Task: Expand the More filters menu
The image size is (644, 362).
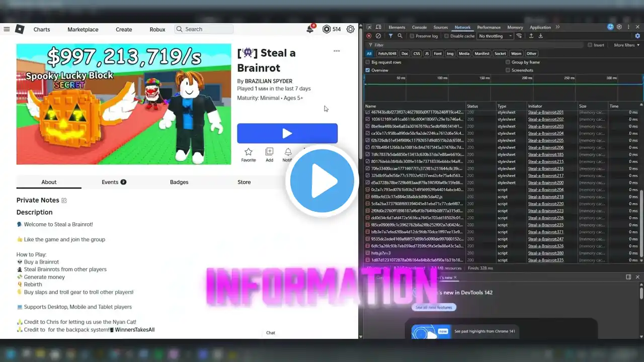Action: (627, 45)
